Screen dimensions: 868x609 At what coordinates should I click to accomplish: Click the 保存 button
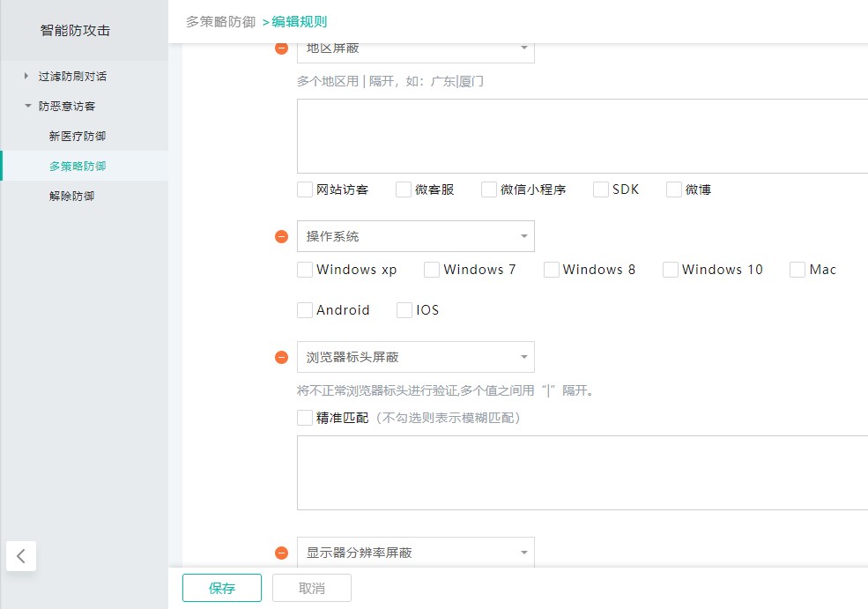[x=222, y=588]
